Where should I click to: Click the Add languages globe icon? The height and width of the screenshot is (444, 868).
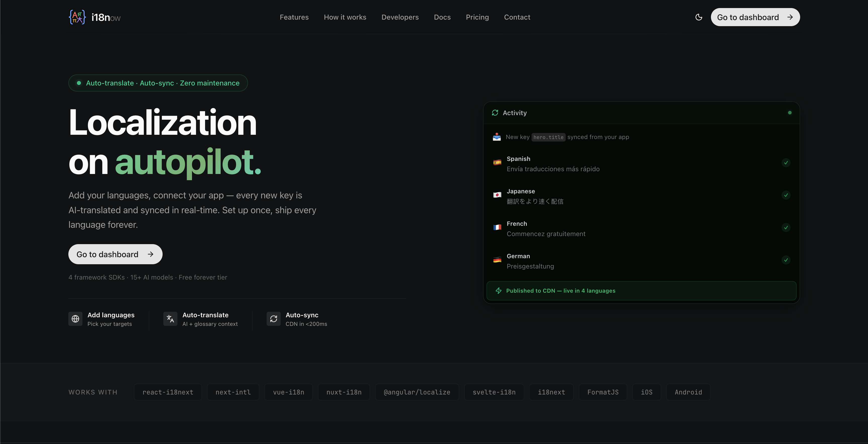pos(75,319)
